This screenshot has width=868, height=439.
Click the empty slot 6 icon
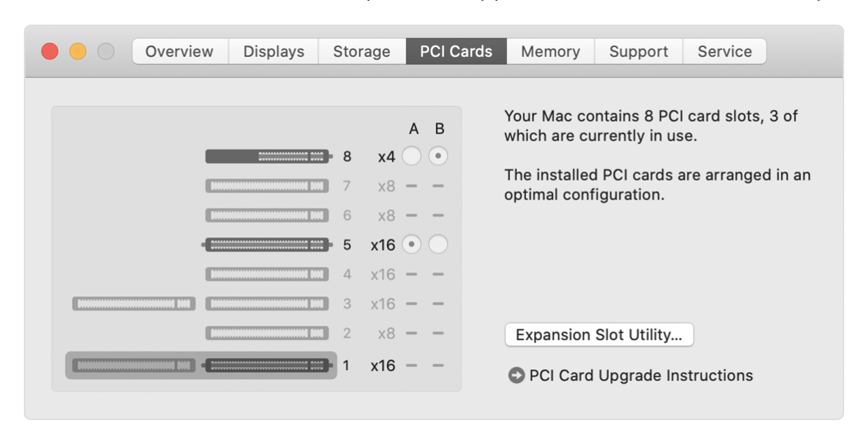click(x=267, y=215)
